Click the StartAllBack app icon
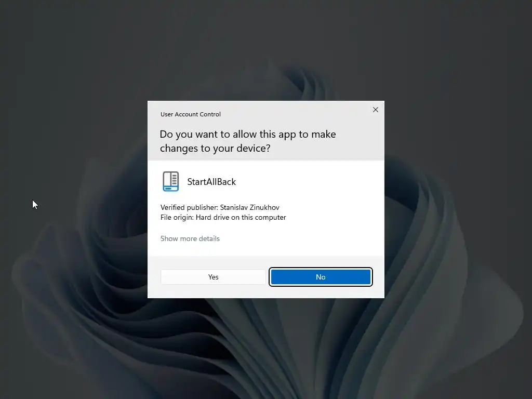 (x=170, y=181)
